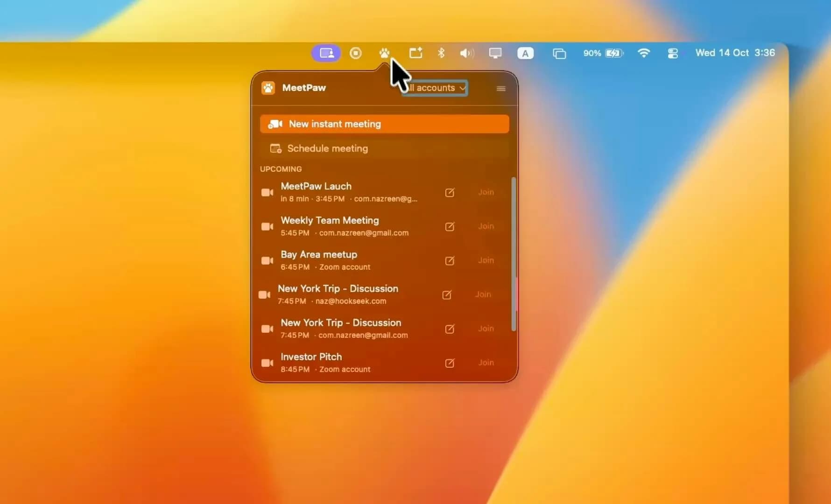Click the add-to-screen sparkle icon in menu bar
Viewport: 831px width, 504px height.
[415, 53]
